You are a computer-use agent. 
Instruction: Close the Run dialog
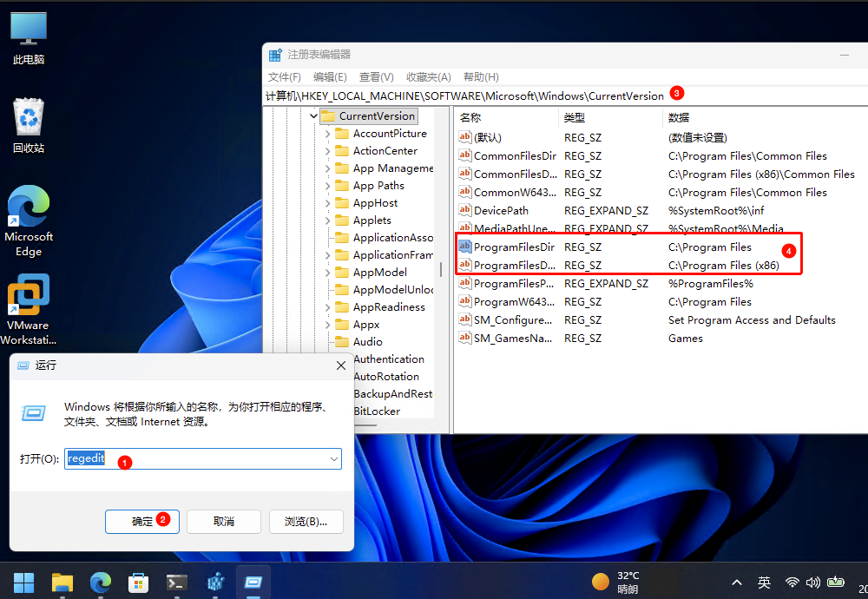pos(341,365)
